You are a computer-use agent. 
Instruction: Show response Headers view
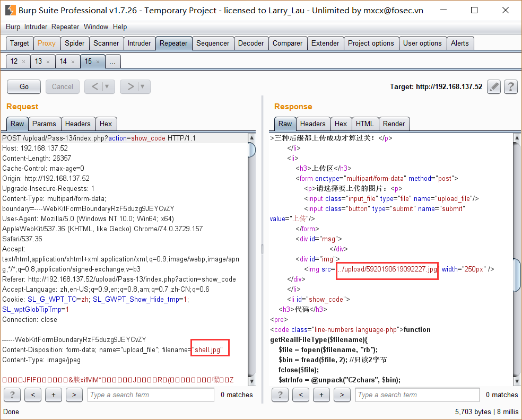[313, 124]
